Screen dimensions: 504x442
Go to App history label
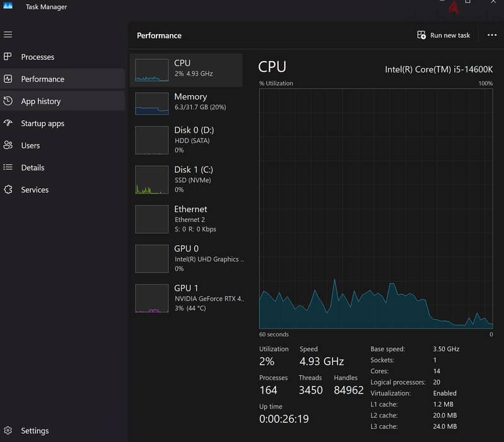(x=41, y=101)
